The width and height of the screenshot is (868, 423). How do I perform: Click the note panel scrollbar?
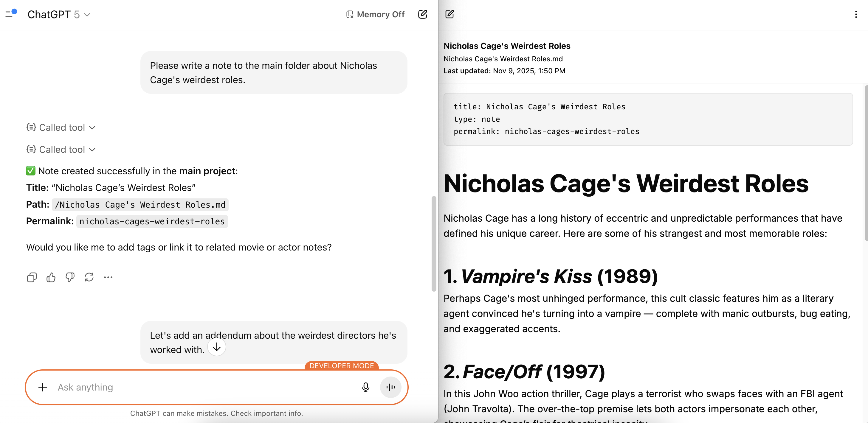point(866,163)
